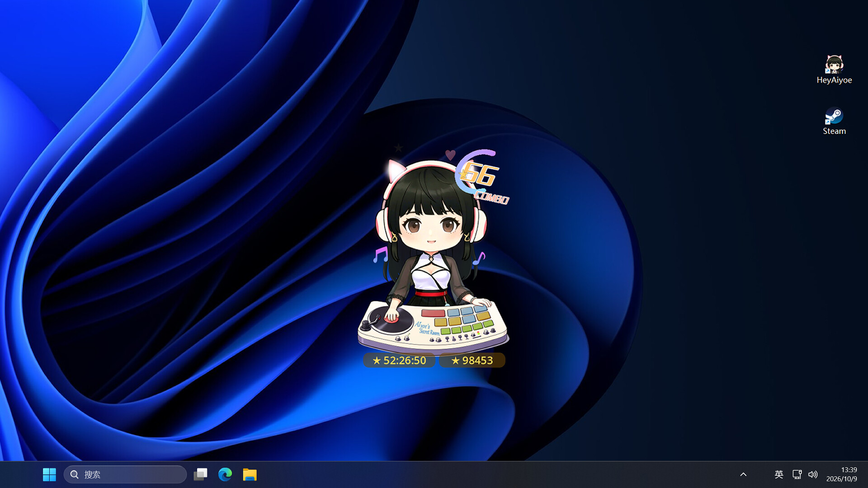Expand the hidden system tray icons
Viewport: 868px width, 488px height.
pyautogui.click(x=743, y=474)
